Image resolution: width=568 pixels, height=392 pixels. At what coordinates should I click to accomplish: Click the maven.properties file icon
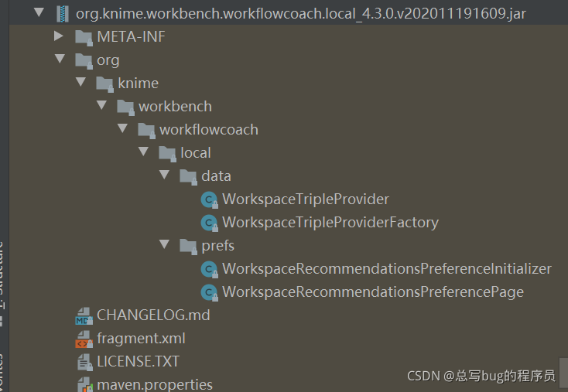tap(85, 385)
